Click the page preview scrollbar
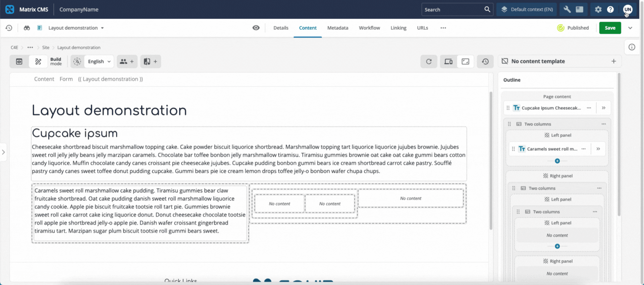This screenshot has height=285, width=644. point(491,160)
